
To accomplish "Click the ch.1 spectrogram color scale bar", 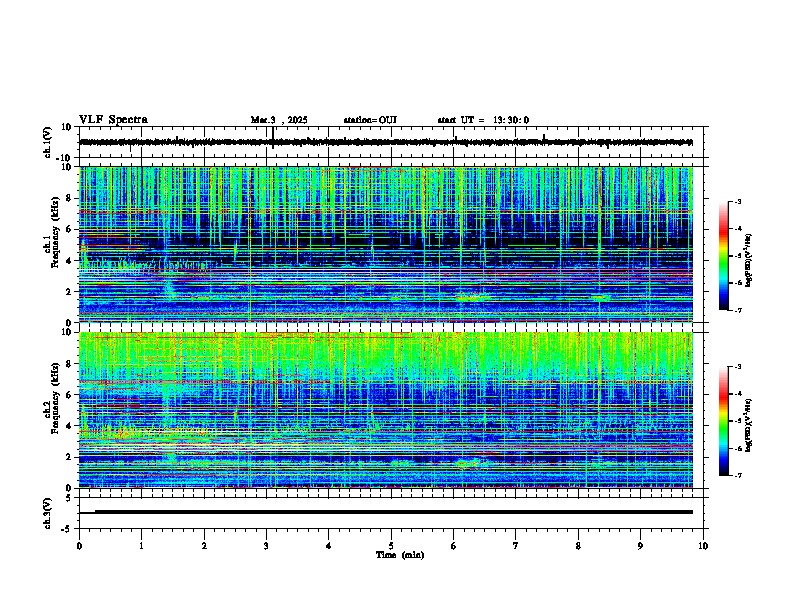I will (x=724, y=256).
